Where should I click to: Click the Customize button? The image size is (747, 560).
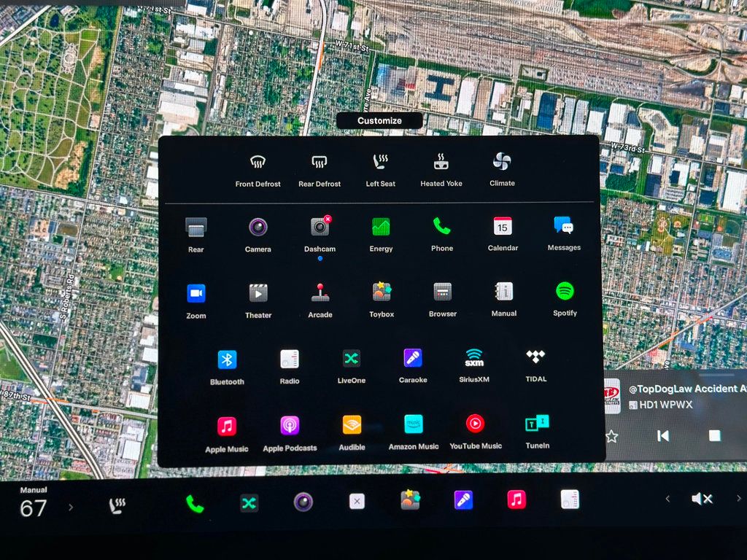click(x=379, y=120)
